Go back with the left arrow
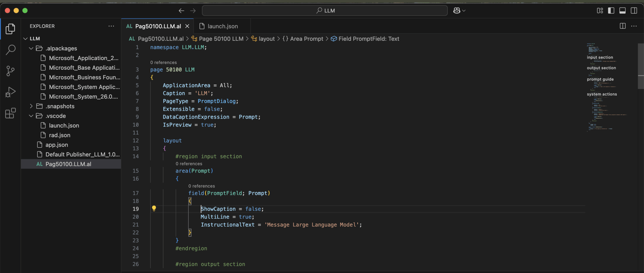644x273 pixels. (181, 11)
